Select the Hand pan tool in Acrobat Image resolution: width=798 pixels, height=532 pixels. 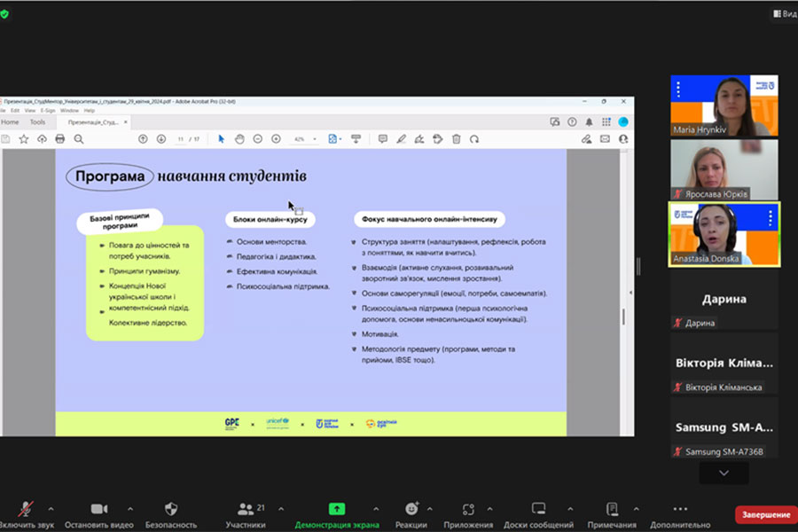click(239, 139)
